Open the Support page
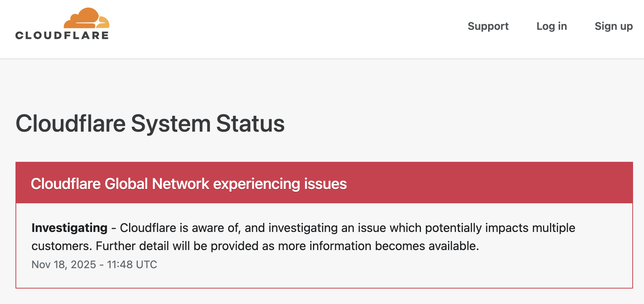This screenshot has height=304, width=644. [488, 26]
